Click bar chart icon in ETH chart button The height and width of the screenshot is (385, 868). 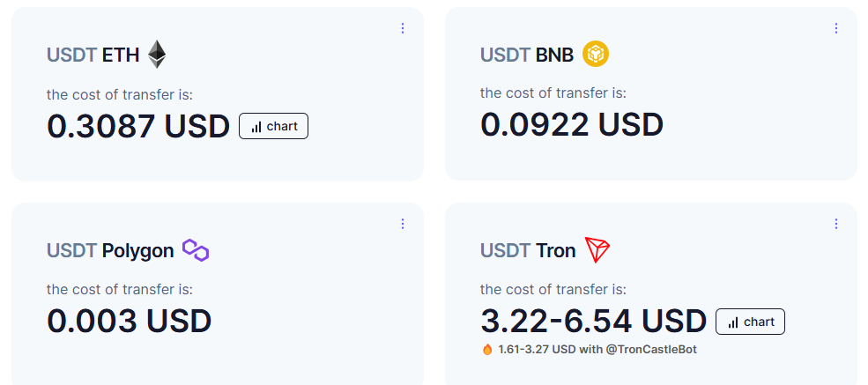pos(256,127)
